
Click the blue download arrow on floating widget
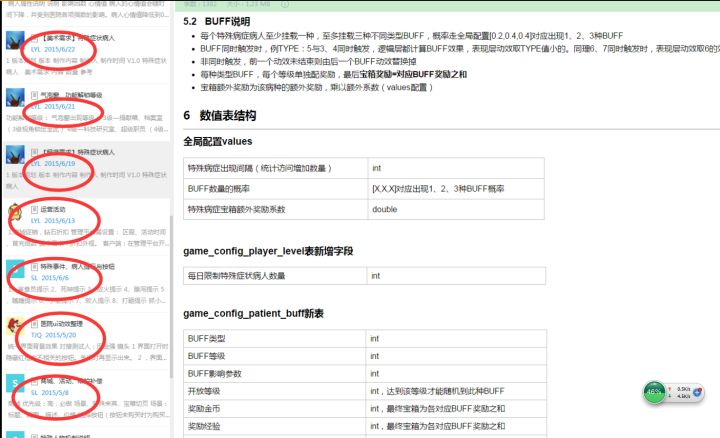point(697,392)
